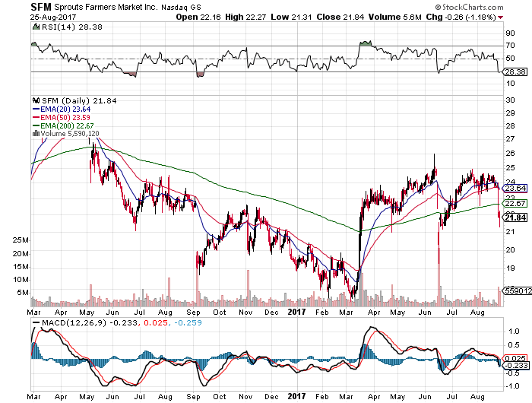
Task: Click the candlestick icon beside SFM (Daily)
Action: pyautogui.click(x=36, y=100)
